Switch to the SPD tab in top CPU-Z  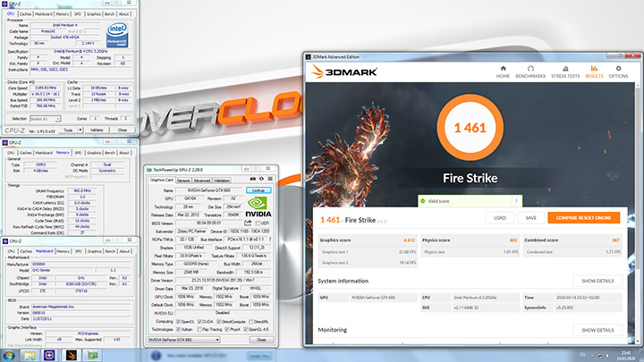pyautogui.click(x=78, y=14)
